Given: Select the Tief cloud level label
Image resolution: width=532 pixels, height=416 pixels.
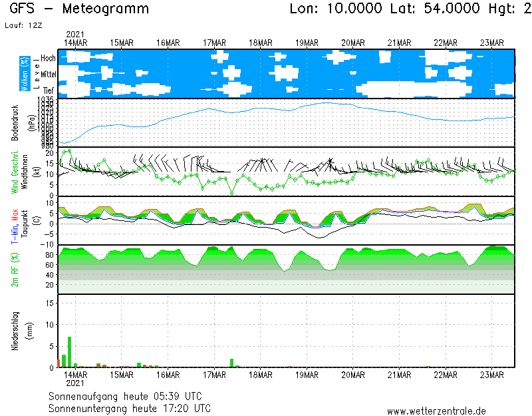Looking at the screenshot, I should [x=49, y=90].
